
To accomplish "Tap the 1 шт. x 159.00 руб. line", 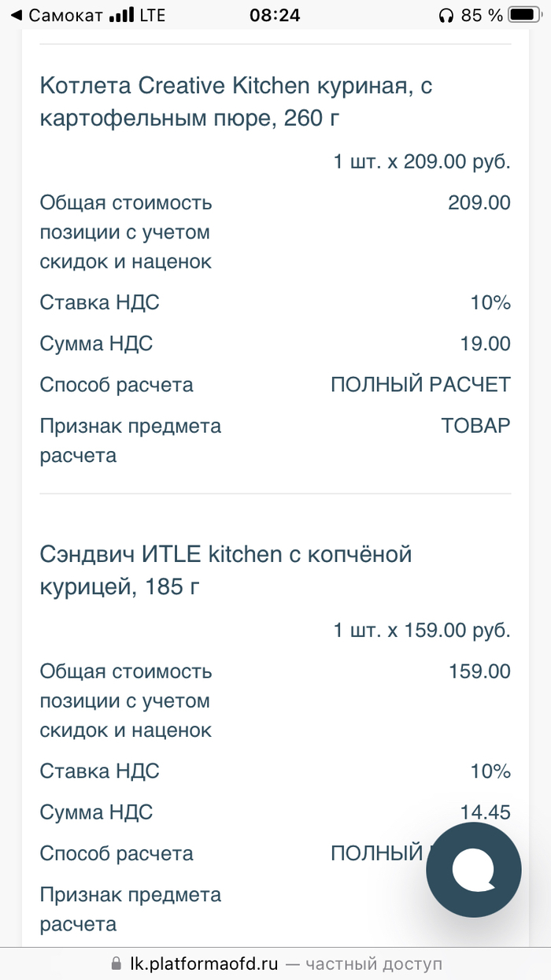I will [421, 631].
